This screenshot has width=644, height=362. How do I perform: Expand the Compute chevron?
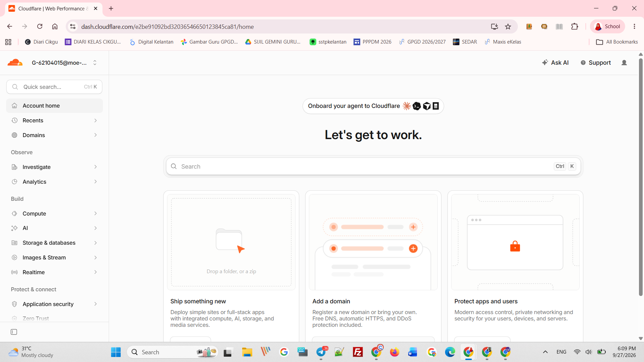pyautogui.click(x=96, y=214)
